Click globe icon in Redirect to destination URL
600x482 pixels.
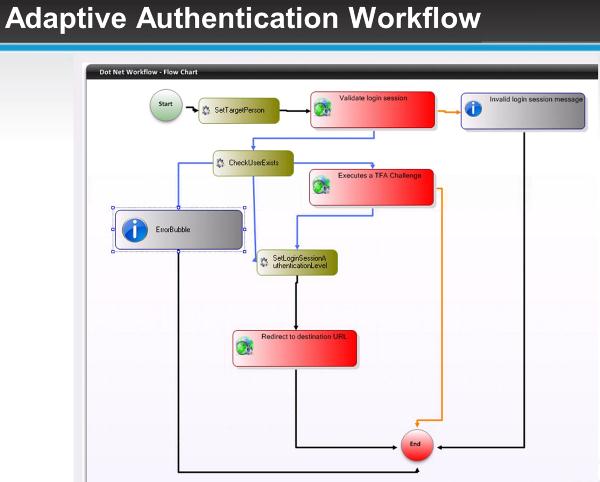245,346
